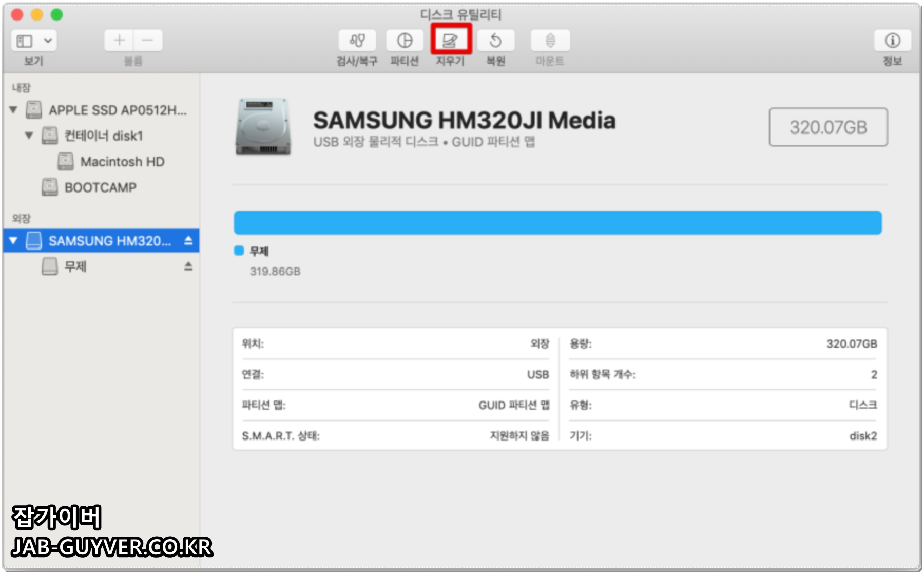Open the Info (정보) panel icon

point(892,41)
